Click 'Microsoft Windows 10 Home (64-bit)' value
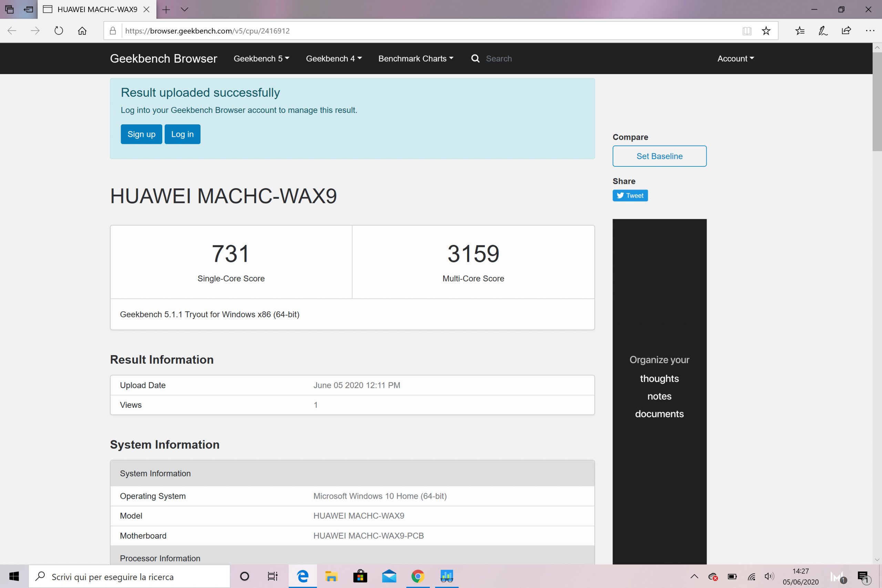Screen dimensions: 882x588 pos(380,496)
